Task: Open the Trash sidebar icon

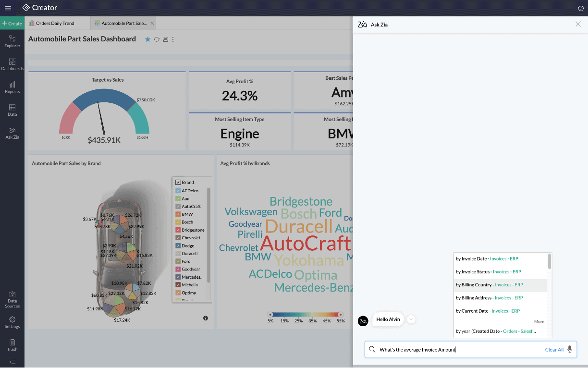Action: click(12, 344)
